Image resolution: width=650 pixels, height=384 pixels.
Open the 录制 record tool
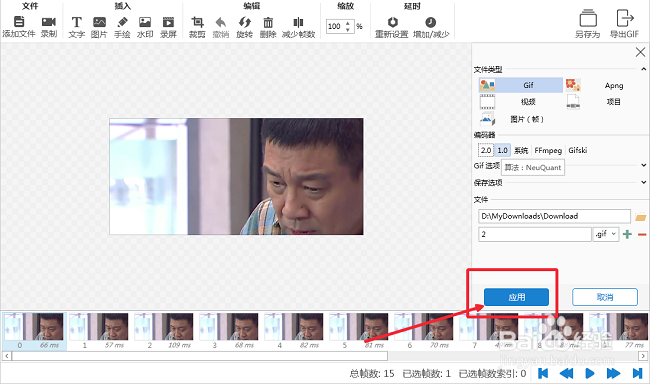49,22
